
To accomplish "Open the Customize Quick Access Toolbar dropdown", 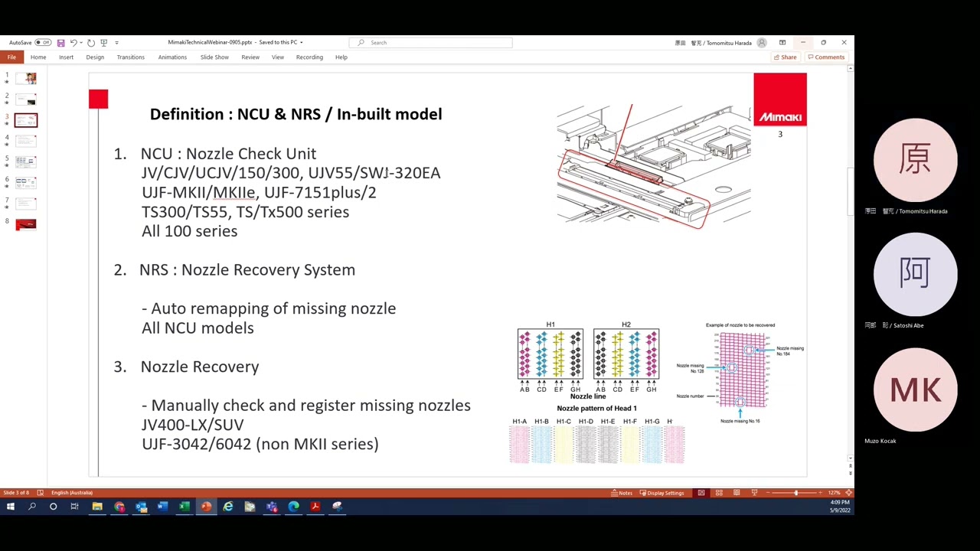I will click(x=117, y=43).
